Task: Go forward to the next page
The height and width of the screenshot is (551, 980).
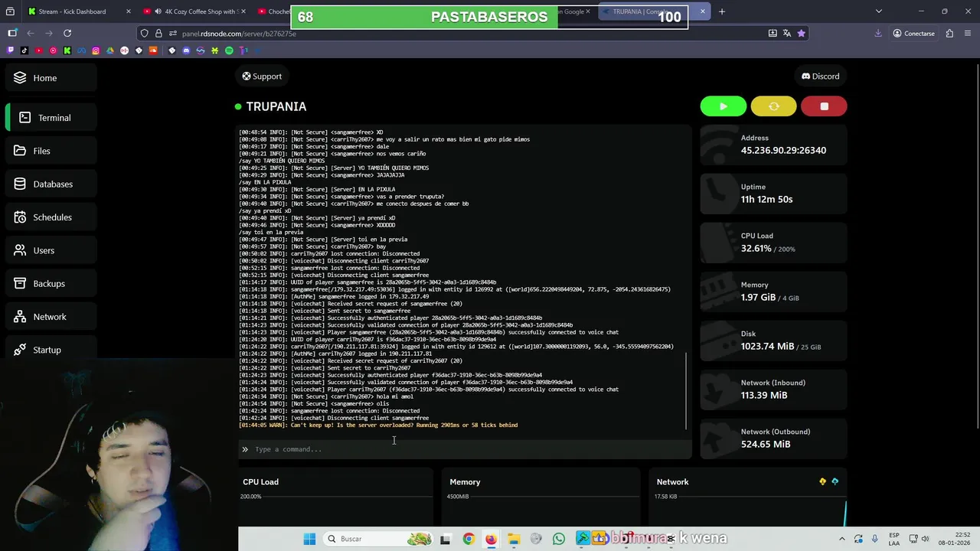Action: pos(49,33)
